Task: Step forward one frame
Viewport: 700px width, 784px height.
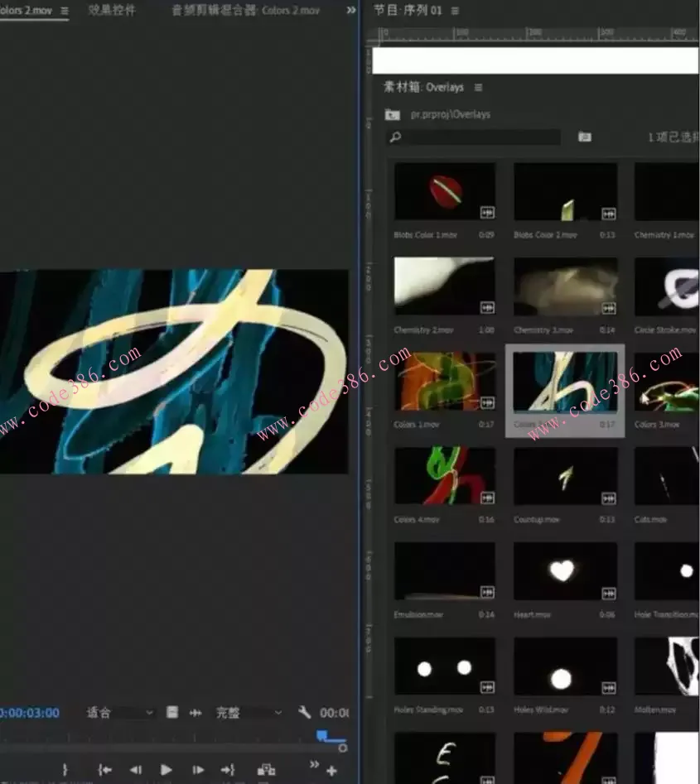Action: pyautogui.click(x=197, y=770)
